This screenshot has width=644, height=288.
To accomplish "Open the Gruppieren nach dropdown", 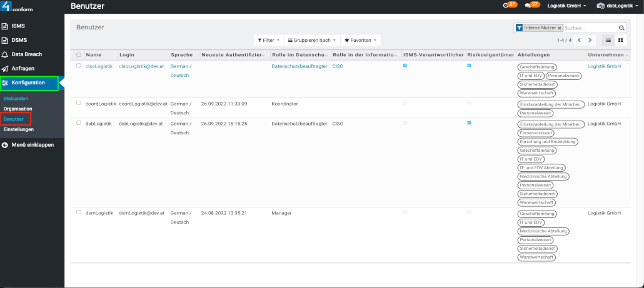I will click(x=311, y=40).
